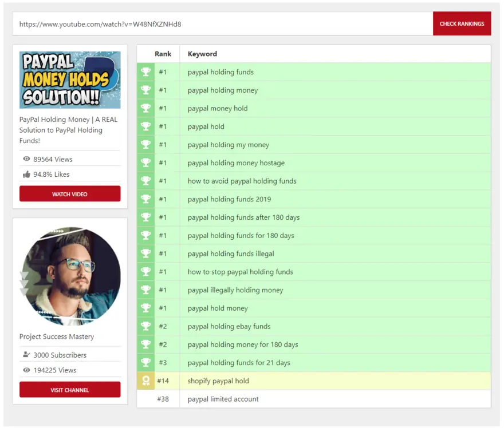
Task: Click the subscriber icon beside 3000 Subscribers
Action: coord(26,355)
